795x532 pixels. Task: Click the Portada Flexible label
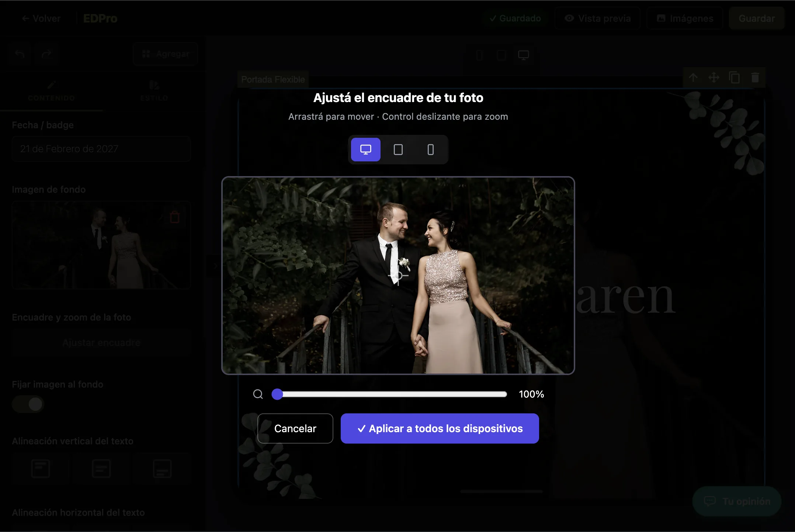(x=273, y=80)
